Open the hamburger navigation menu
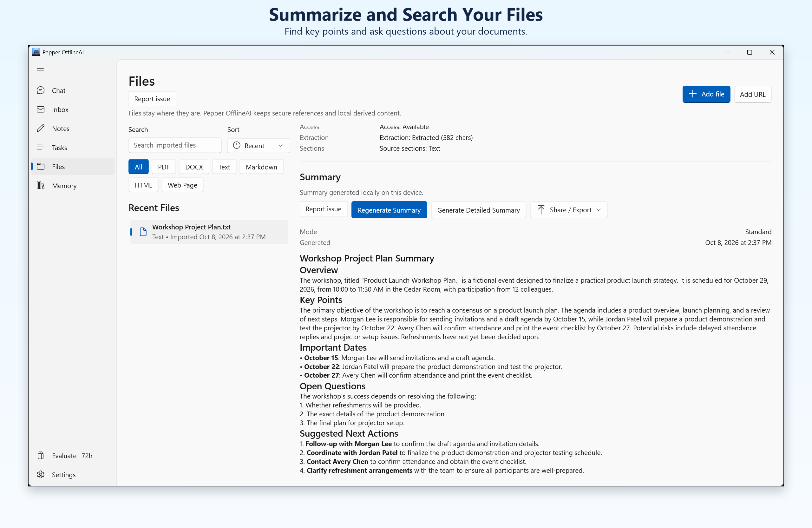 40,71
